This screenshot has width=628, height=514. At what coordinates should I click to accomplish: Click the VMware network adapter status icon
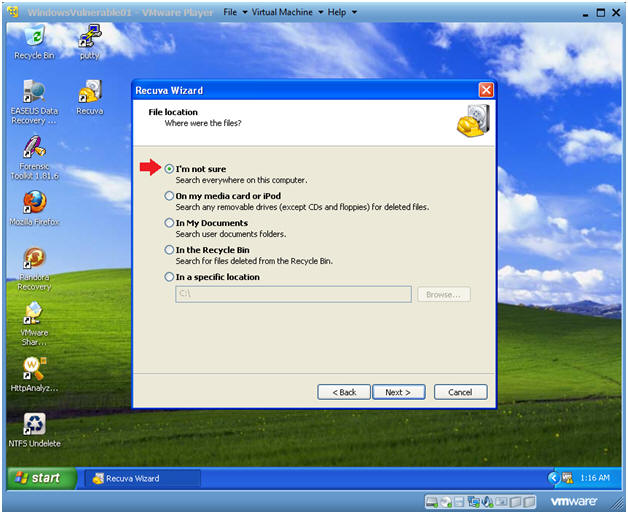pos(474,502)
